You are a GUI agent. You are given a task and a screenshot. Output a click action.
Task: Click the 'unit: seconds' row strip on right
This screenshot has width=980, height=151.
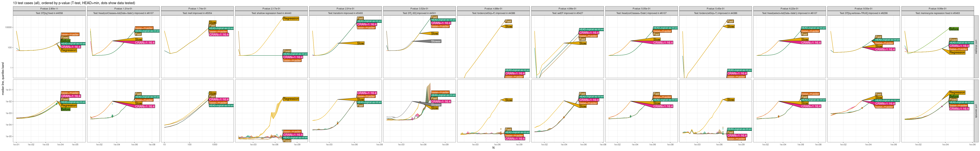pyautogui.click(x=976, y=111)
